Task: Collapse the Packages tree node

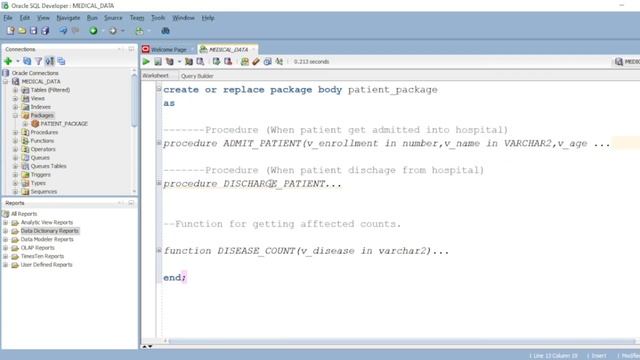Action: coord(15,116)
